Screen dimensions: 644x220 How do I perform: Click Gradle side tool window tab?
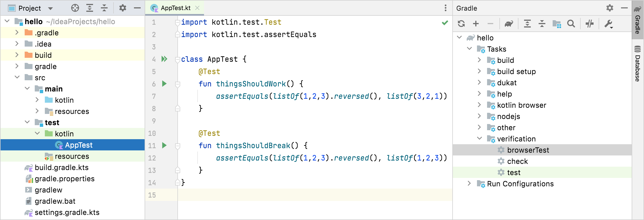pos(638,19)
